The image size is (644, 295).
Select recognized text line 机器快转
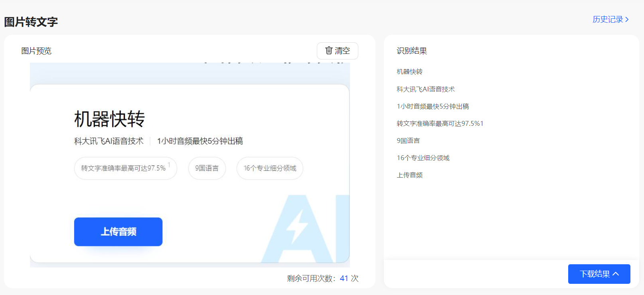[x=409, y=71]
